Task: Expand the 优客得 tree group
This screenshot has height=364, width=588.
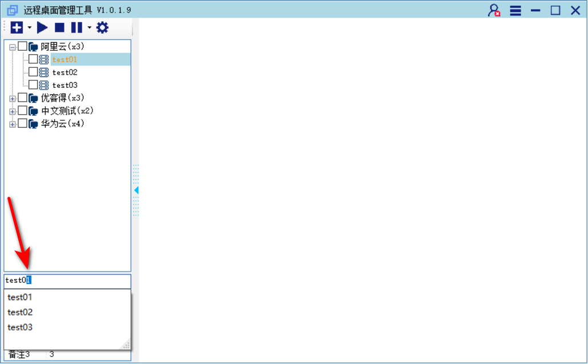Action: tap(13, 98)
